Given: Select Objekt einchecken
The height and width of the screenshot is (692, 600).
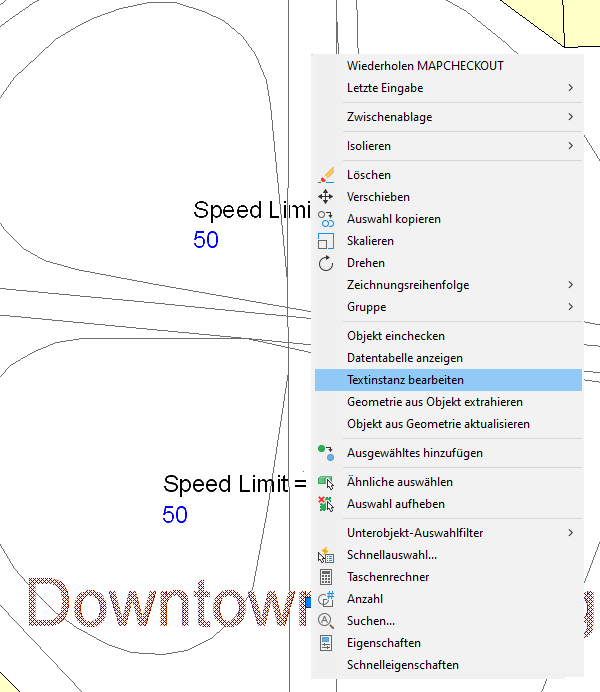Looking at the screenshot, I should [x=448, y=336].
